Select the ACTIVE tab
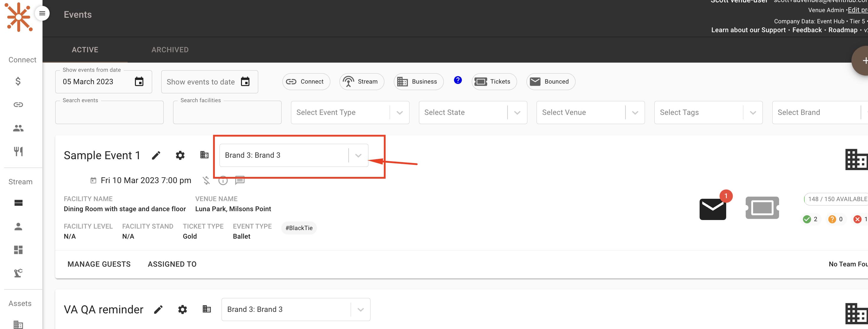 coord(85,50)
